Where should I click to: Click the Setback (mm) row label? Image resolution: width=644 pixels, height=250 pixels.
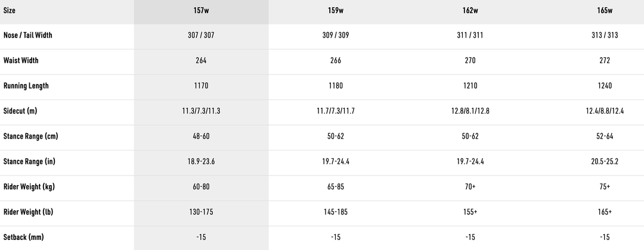[23, 237]
